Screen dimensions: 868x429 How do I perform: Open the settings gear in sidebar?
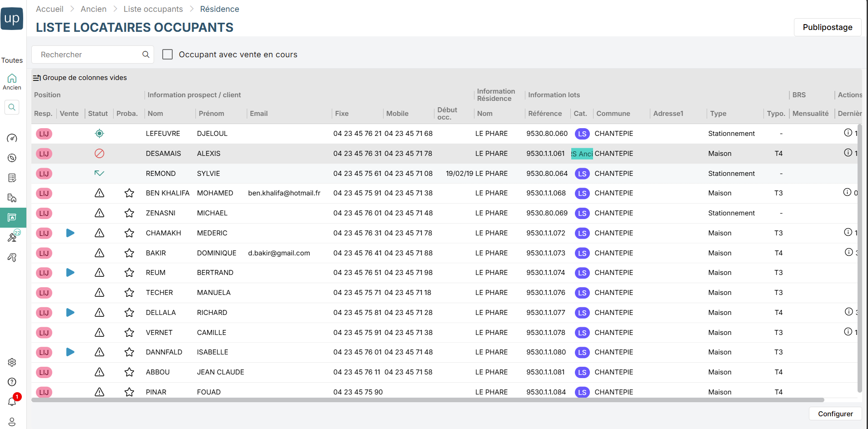12,362
